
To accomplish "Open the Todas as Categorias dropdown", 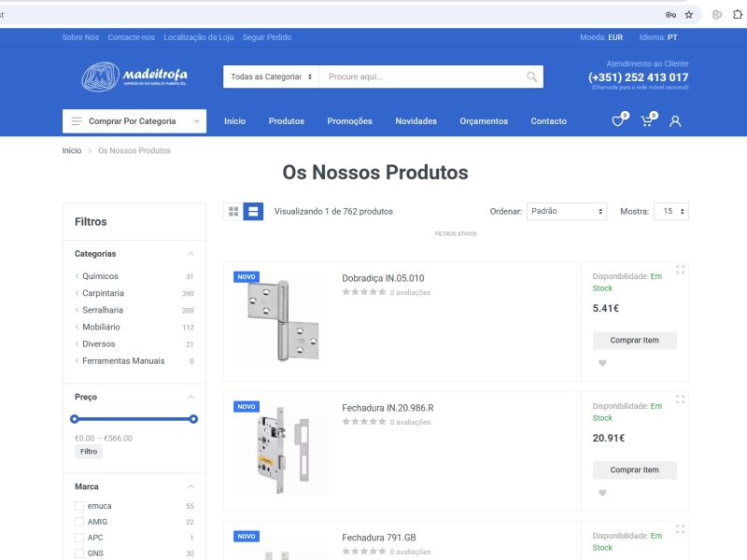I will click(x=271, y=77).
